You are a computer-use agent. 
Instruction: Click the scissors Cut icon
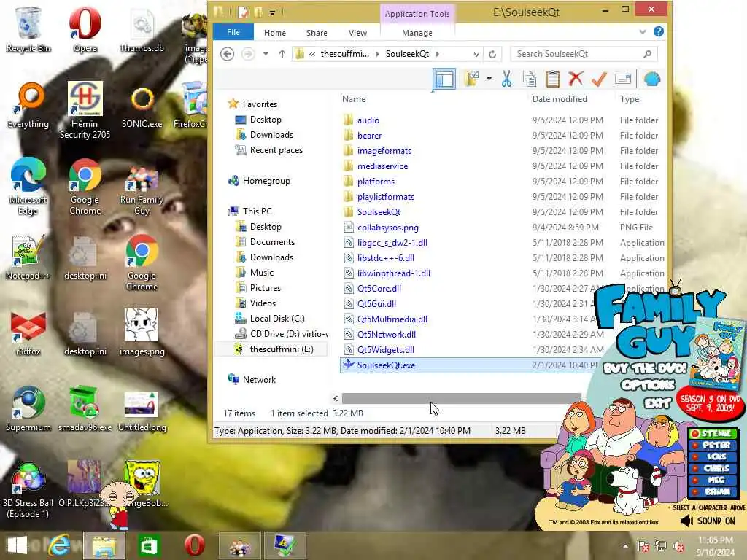click(x=506, y=79)
